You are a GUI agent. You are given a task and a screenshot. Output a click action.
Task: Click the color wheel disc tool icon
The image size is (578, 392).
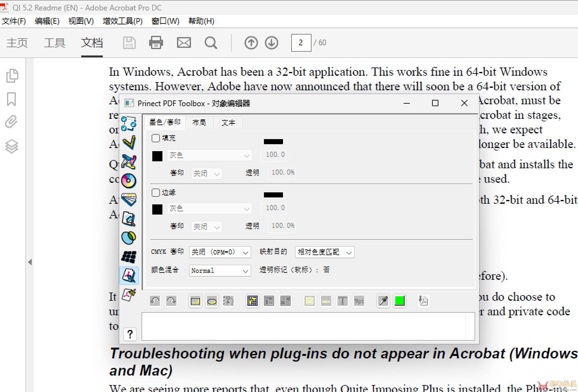[128, 181]
